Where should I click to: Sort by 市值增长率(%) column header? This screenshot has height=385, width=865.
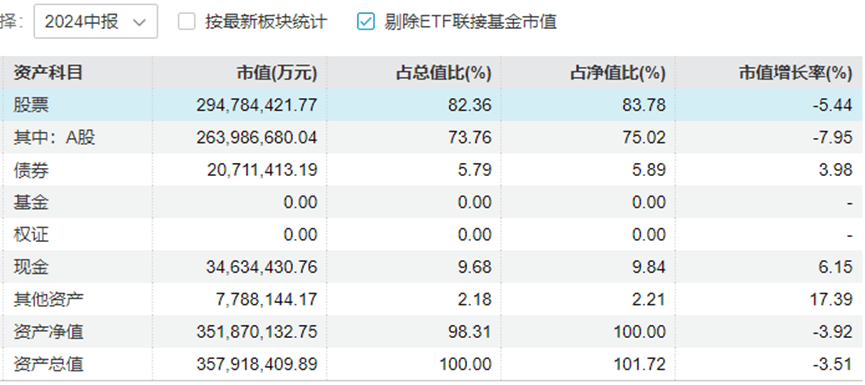[x=795, y=73]
